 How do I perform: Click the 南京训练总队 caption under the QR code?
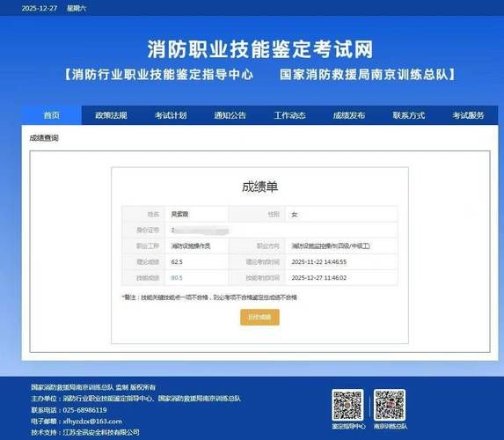coord(391,427)
